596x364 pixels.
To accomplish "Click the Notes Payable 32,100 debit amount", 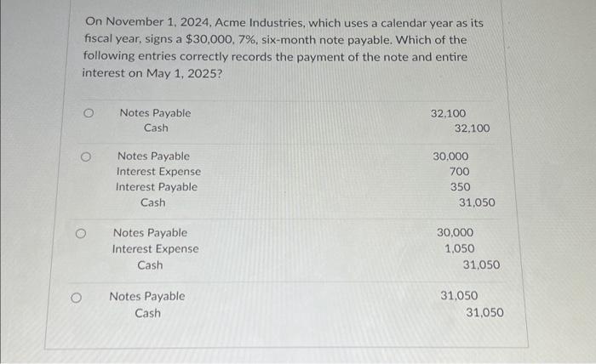I will (x=448, y=113).
